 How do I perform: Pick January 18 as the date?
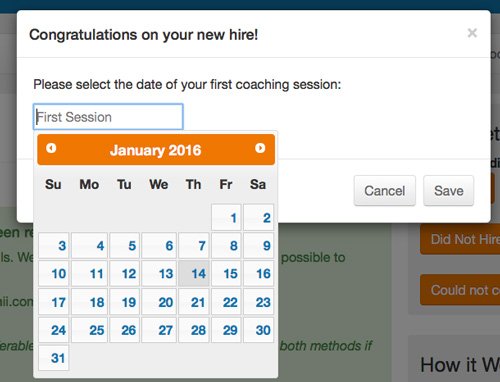[89, 302]
